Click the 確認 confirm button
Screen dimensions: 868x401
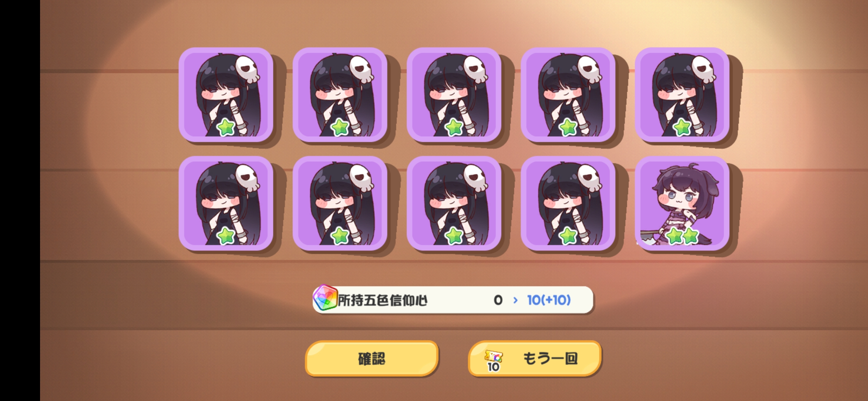372,359
